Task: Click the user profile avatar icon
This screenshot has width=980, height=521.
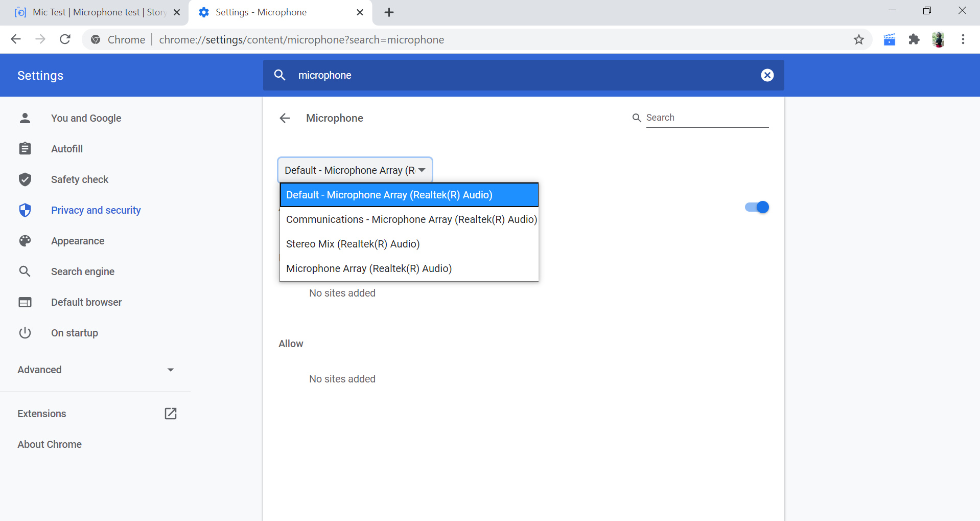Action: [938, 40]
